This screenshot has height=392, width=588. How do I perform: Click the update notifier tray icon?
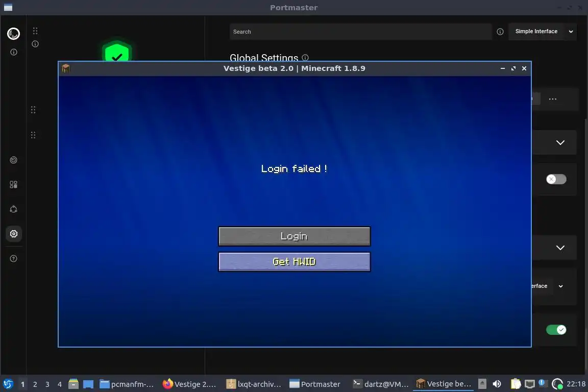pos(542,383)
